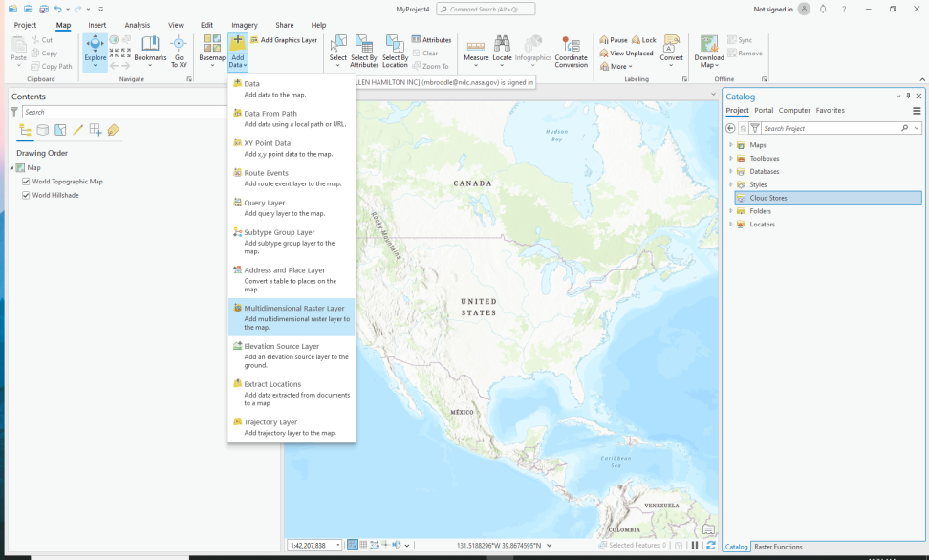Select List By Snapping icon

click(96, 130)
